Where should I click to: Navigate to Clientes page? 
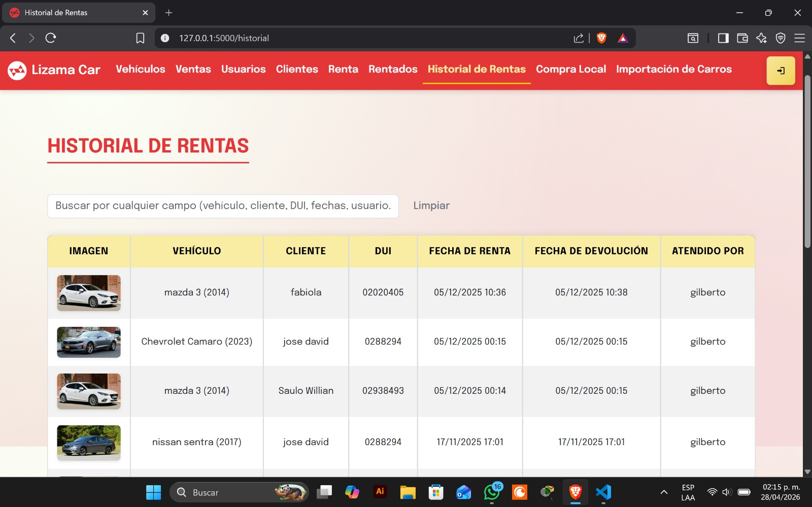tap(297, 69)
